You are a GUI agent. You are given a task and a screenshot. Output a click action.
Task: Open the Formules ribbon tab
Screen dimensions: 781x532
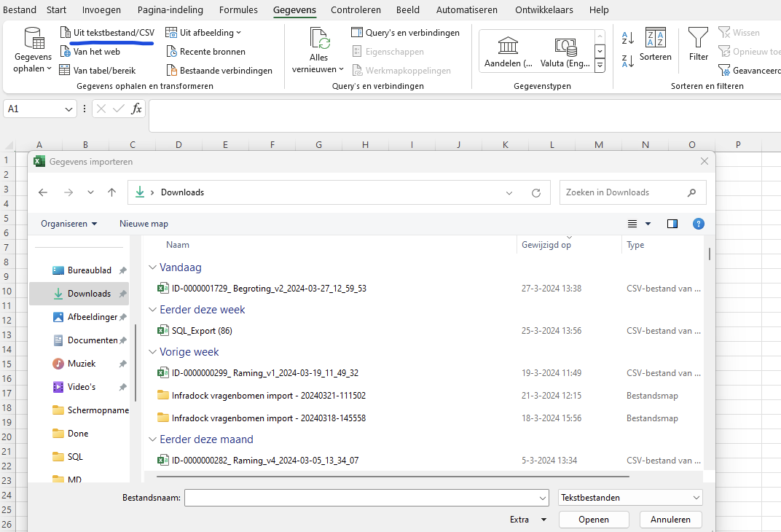click(238, 10)
